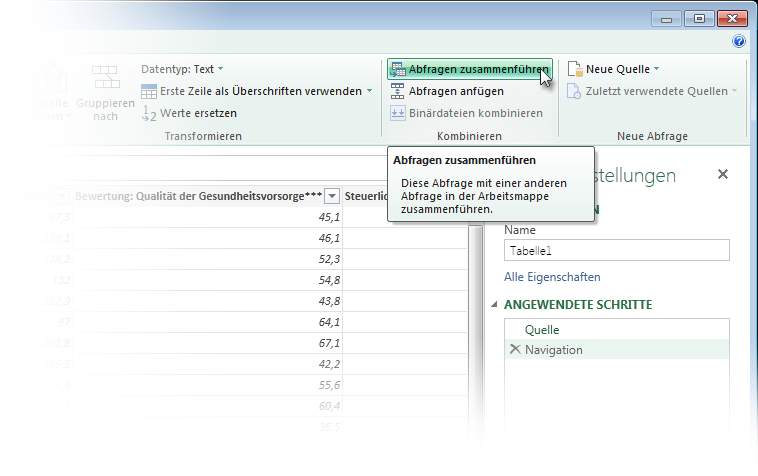Image resolution: width=758 pixels, height=476 pixels.
Task: Click cell with value 45,1
Action: [207, 217]
